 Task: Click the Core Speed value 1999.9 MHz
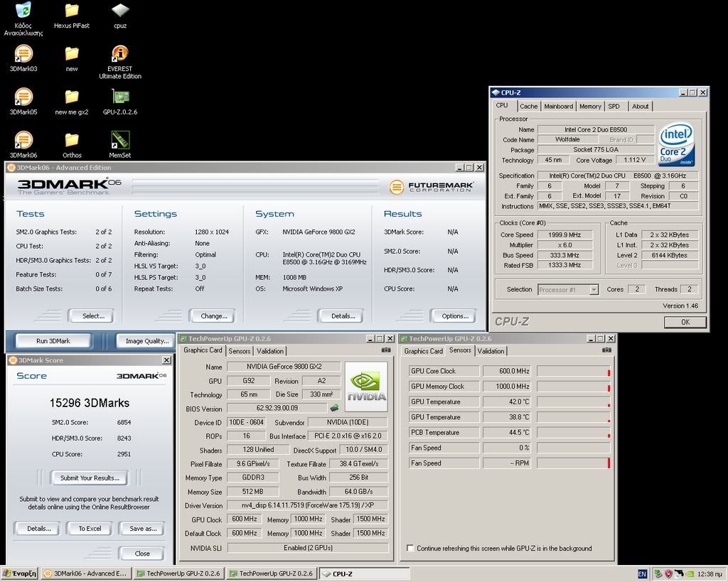(564, 235)
